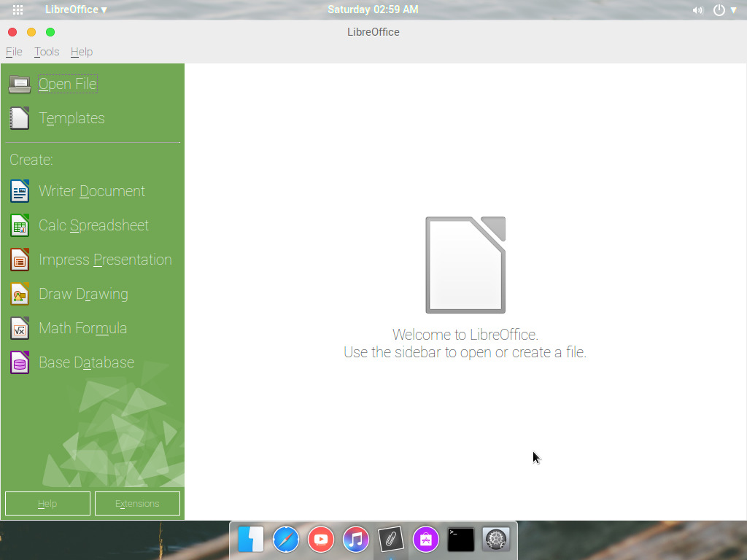
Task: Open the Tools menu
Action: pyautogui.click(x=46, y=52)
